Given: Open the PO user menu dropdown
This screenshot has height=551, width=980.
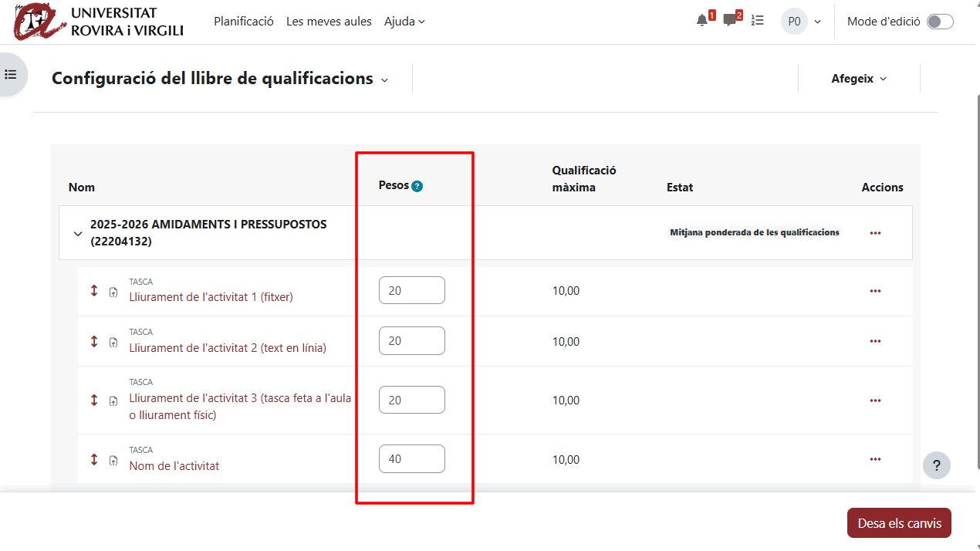Looking at the screenshot, I should 802,22.
